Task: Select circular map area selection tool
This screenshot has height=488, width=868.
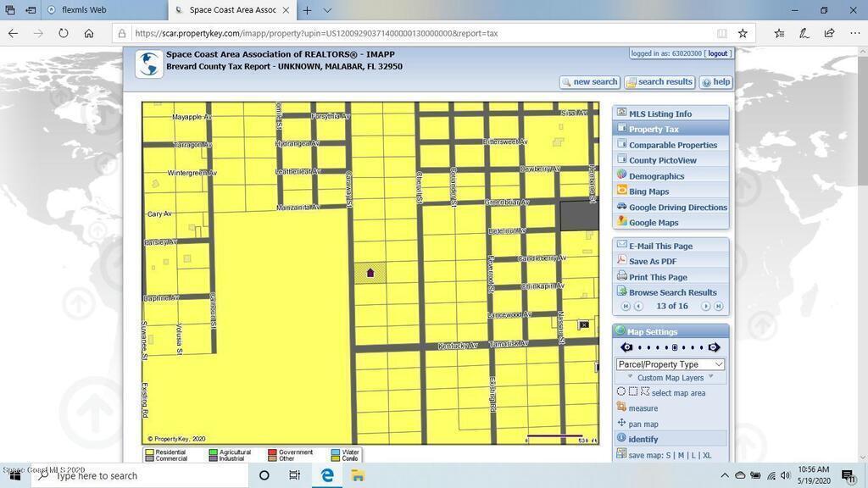Action: point(621,392)
